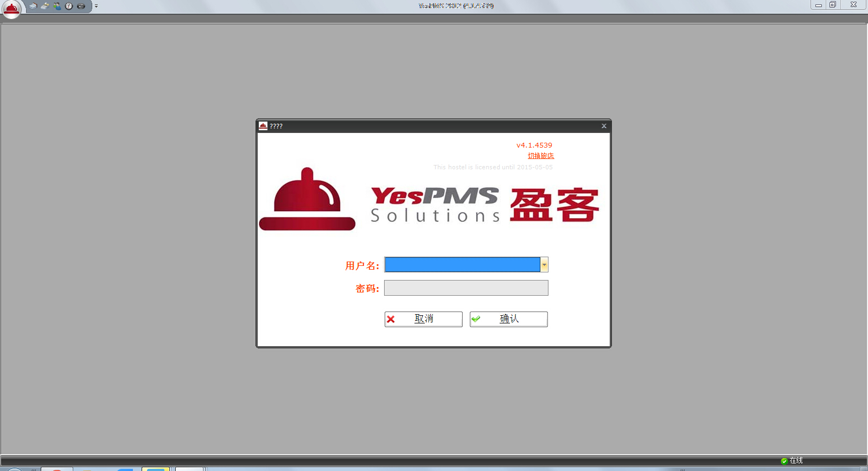868x471 pixels.
Task: Click into the 密码 password field
Action: coord(466,288)
